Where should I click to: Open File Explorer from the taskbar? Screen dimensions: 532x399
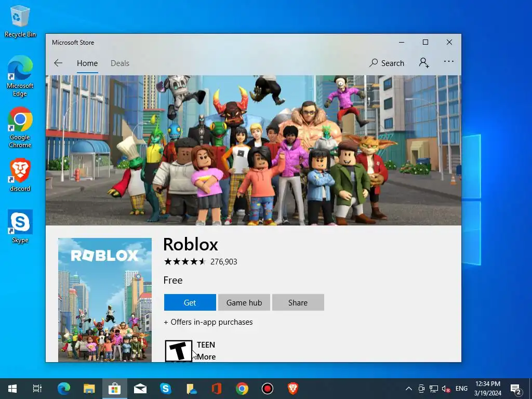[x=89, y=389]
